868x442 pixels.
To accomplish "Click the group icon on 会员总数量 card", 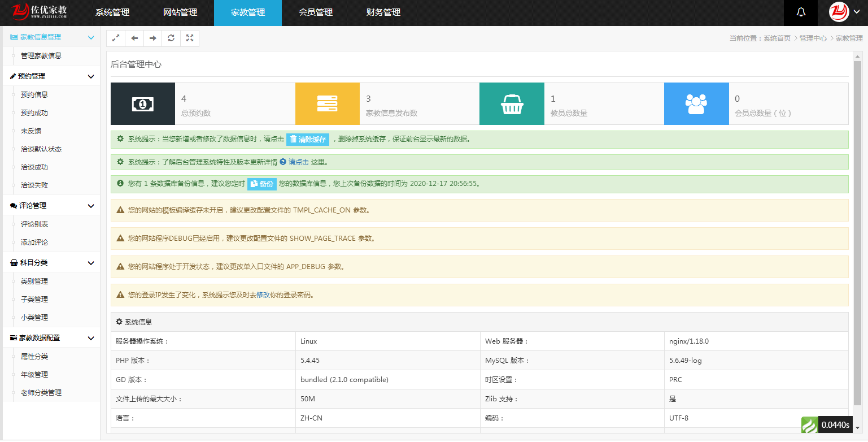I will click(696, 103).
